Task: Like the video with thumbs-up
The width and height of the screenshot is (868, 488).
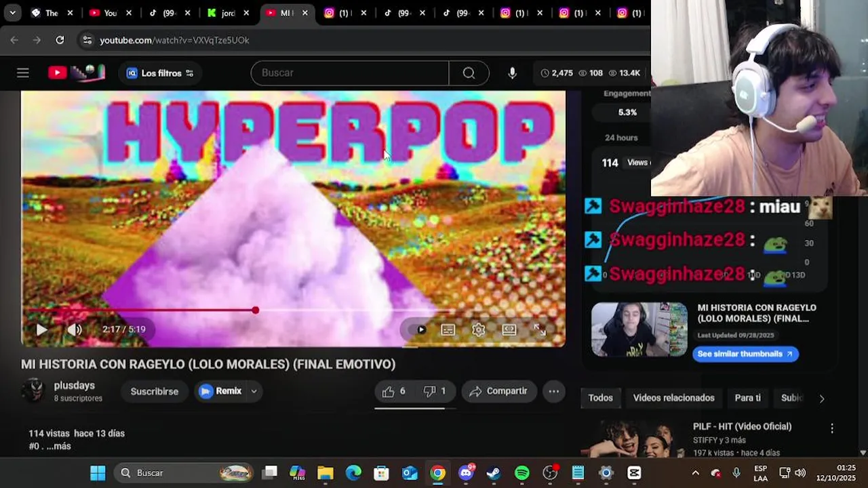Action: point(393,391)
